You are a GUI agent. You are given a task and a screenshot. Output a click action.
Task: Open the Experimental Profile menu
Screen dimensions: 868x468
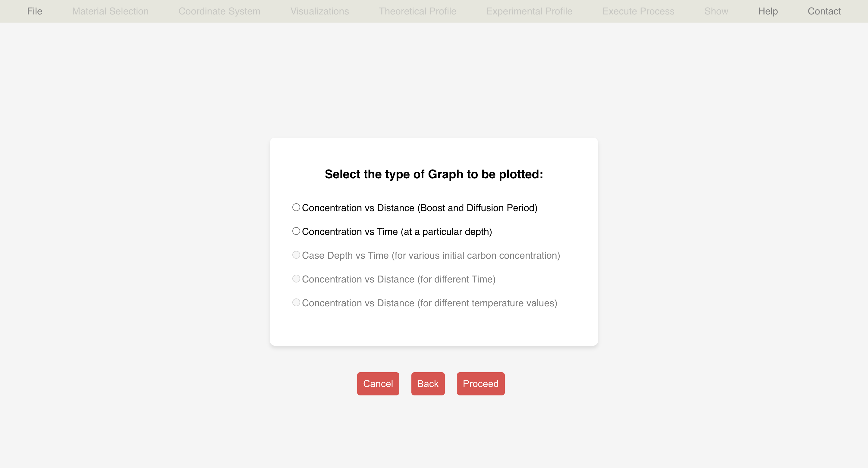click(x=529, y=11)
